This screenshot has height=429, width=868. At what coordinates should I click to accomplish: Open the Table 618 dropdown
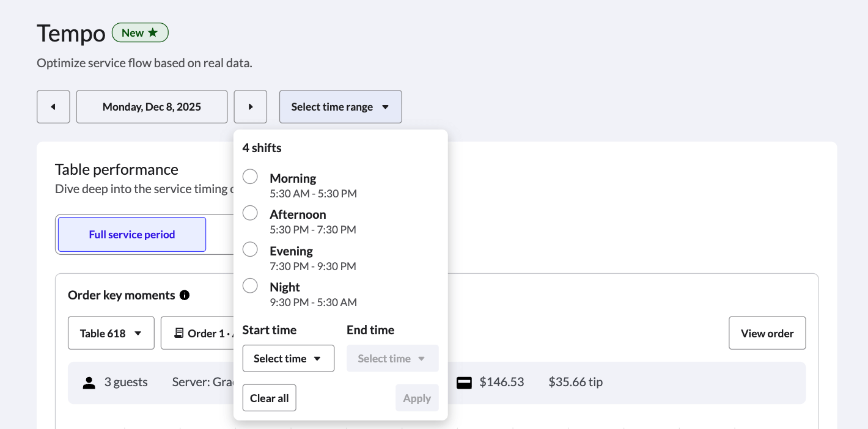tap(111, 333)
